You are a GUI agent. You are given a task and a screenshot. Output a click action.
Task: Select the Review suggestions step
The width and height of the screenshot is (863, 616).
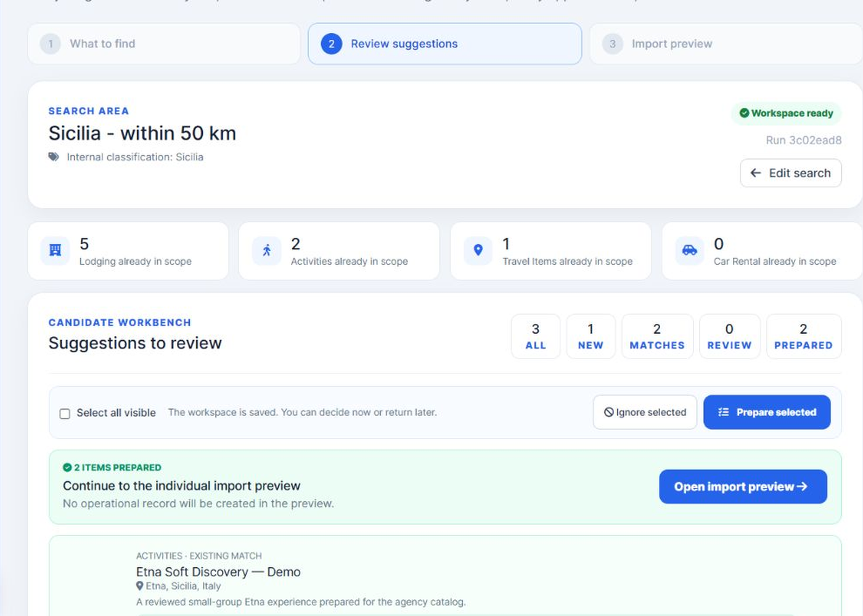pyautogui.click(x=444, y=44)
